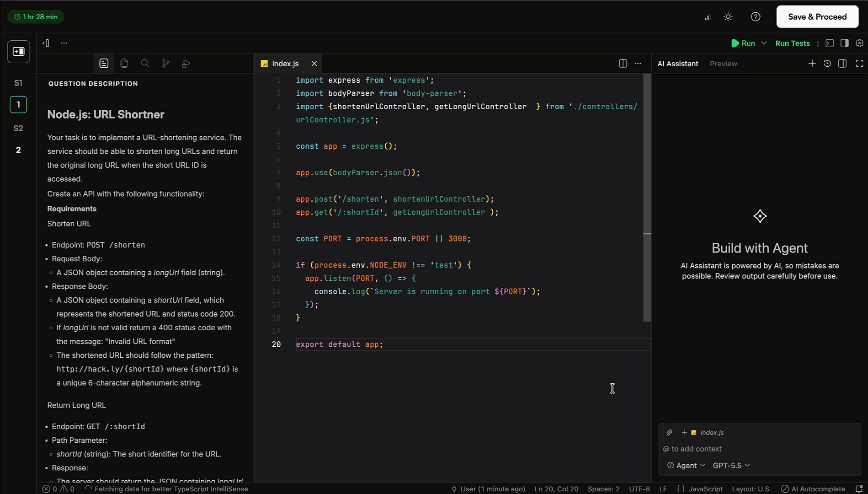Select question 2 in left rail
This screenshot has height=494, width=868.
coord(18,150)
